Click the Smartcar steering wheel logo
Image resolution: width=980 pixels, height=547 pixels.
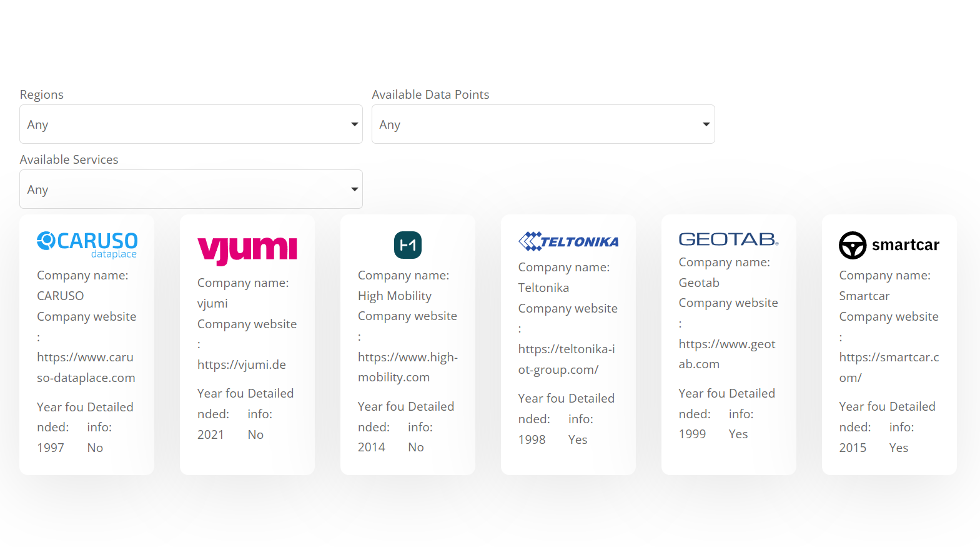tap(853, 245)
